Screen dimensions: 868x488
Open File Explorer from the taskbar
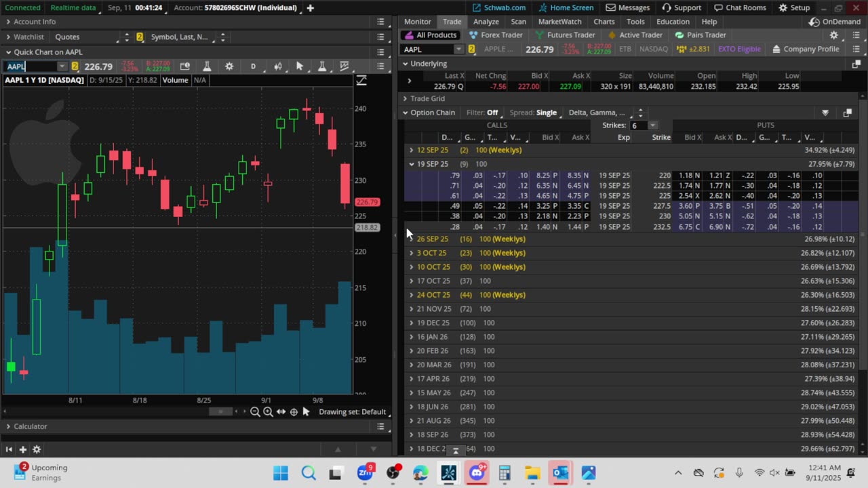coord(532,472)
